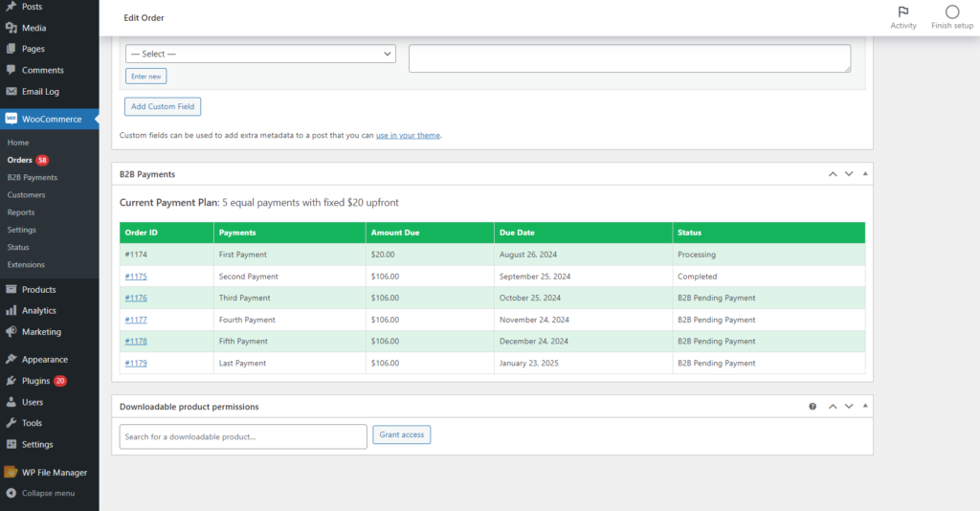Collapse Downloadable product permissions panel

(865, 406)
